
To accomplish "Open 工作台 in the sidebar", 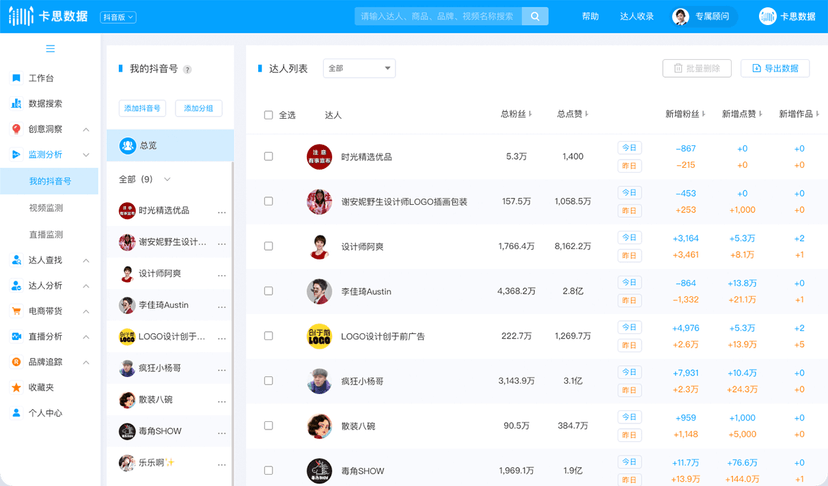I will tap(41, 78).
